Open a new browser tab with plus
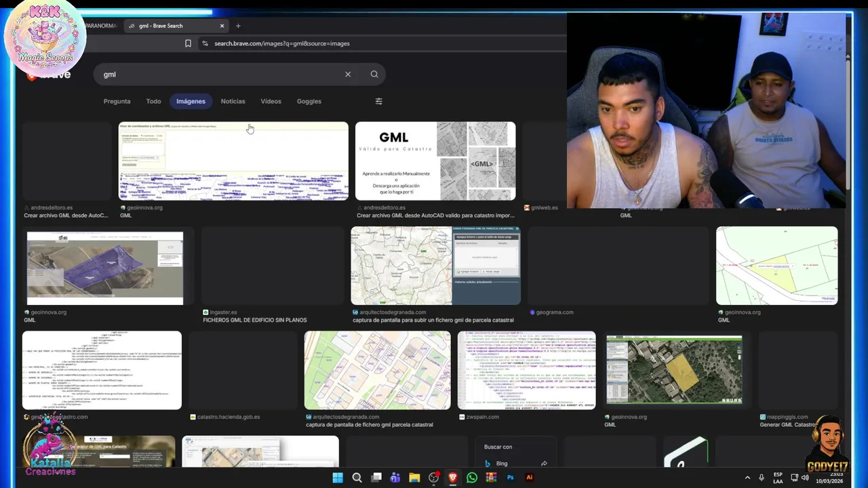 [238, 26]
